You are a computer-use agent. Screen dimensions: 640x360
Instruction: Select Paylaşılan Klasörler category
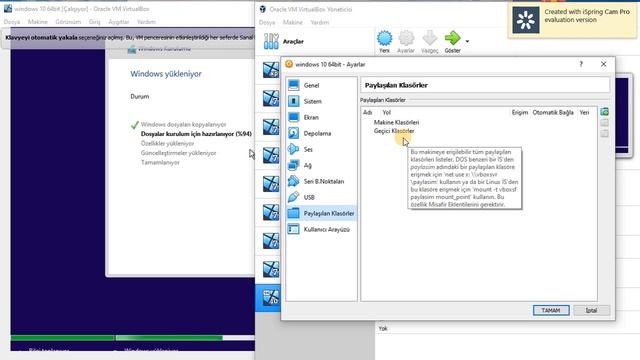(321, 213)
